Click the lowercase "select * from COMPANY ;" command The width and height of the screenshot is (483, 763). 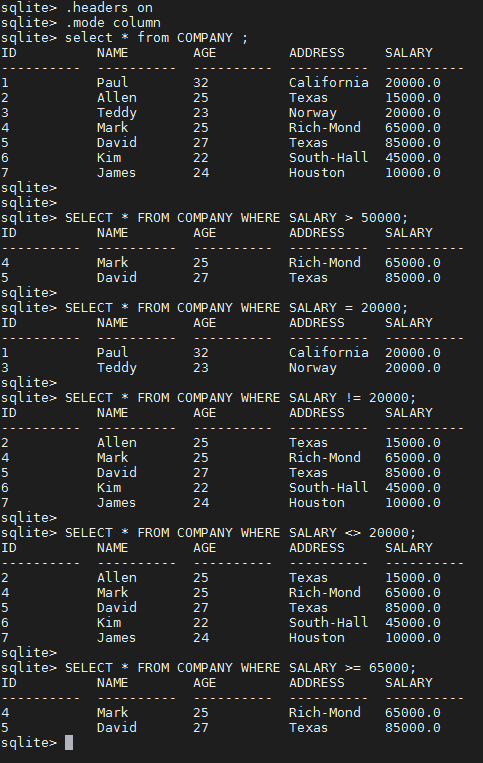(x=157, y=38)
